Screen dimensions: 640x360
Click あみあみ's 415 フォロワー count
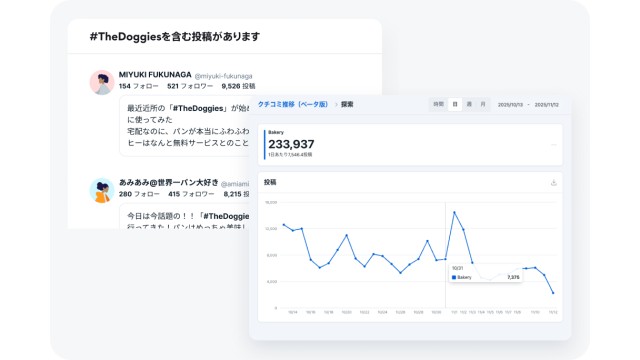pos(191,194)
